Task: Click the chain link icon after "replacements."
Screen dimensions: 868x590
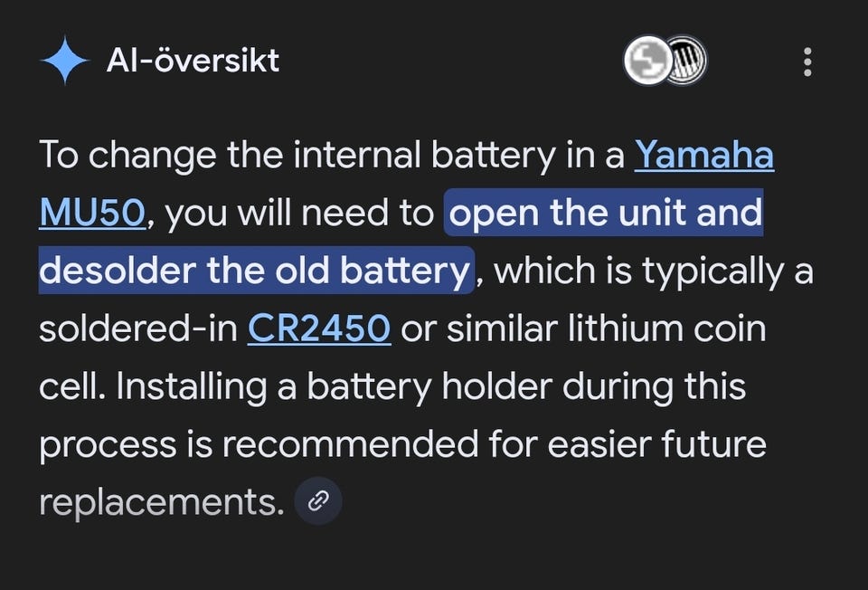Action: point(318,501)
